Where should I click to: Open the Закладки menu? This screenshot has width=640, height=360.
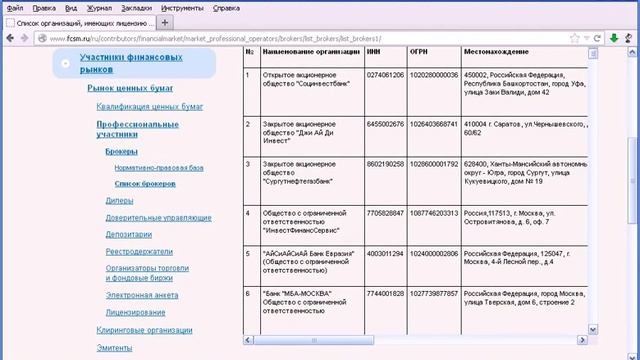[x=136, y=8]
